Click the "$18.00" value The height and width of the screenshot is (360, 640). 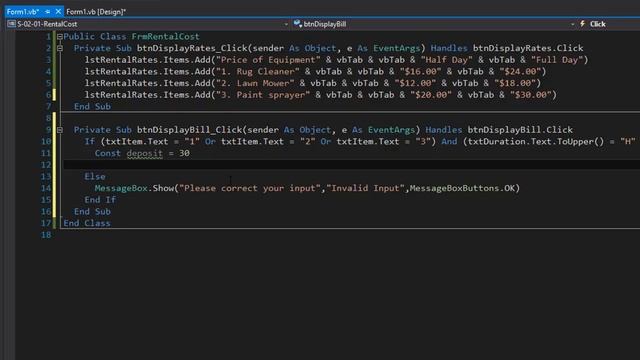click(x=515, y=83)
